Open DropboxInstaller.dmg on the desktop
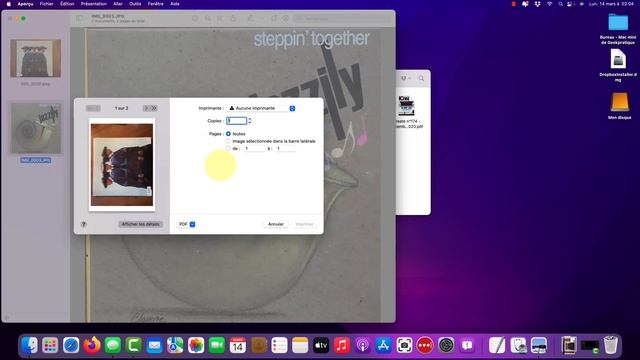The image size is (640, 360). [618, 59]
